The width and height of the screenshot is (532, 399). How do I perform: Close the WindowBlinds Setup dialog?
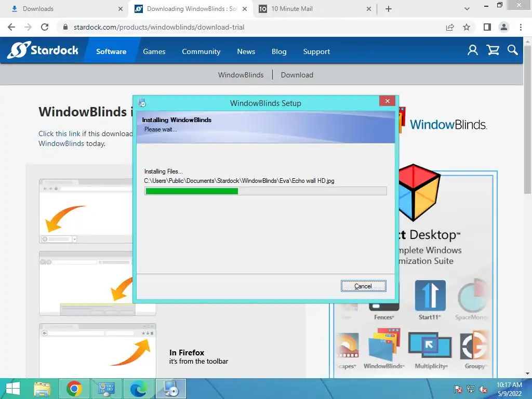387,101
